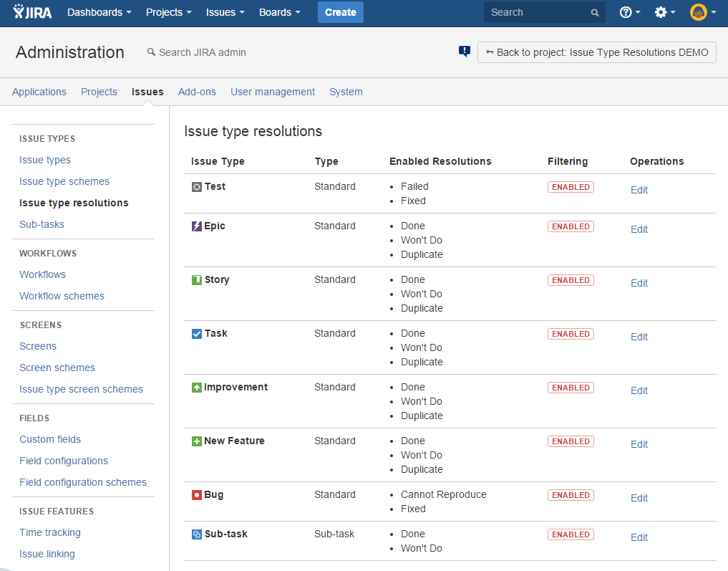Open the User management tab
728x571 pixels.
272,92
